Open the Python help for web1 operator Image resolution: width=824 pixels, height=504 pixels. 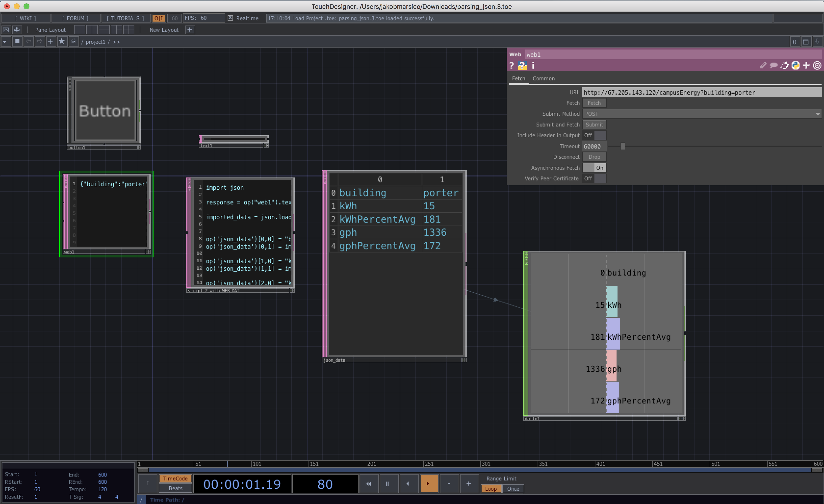[x=522, y=65]
